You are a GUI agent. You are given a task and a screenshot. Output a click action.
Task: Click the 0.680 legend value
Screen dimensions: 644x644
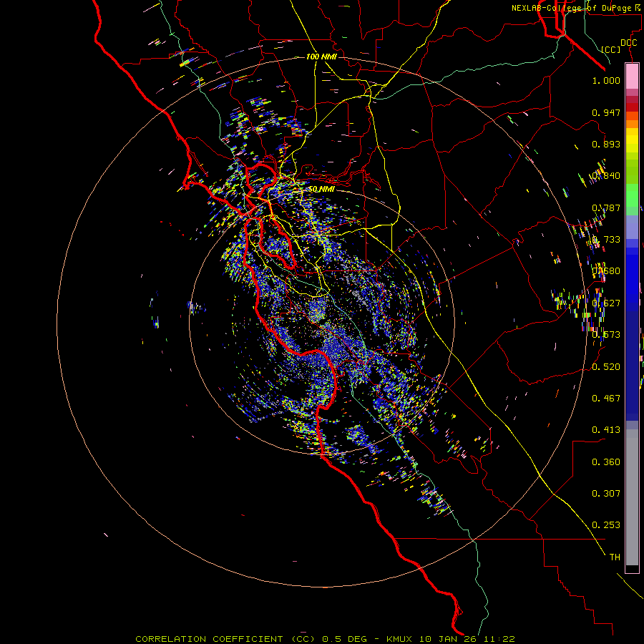(606, 271)
